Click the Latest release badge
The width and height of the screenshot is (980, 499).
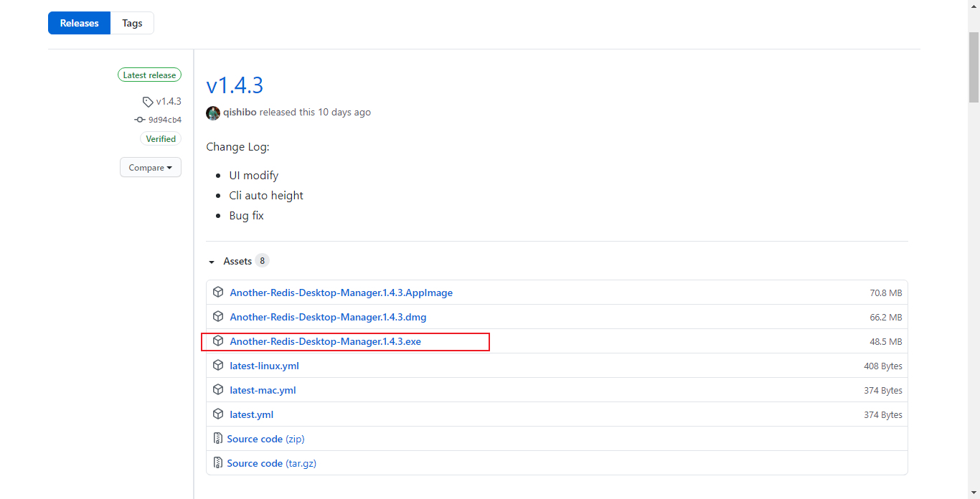149,75
